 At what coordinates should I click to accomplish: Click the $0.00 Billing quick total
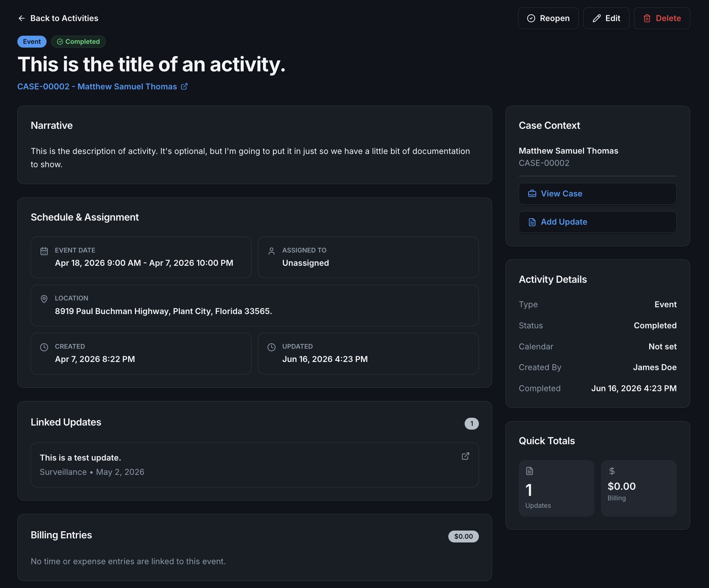pyautogui.click(x=639, y=488)
